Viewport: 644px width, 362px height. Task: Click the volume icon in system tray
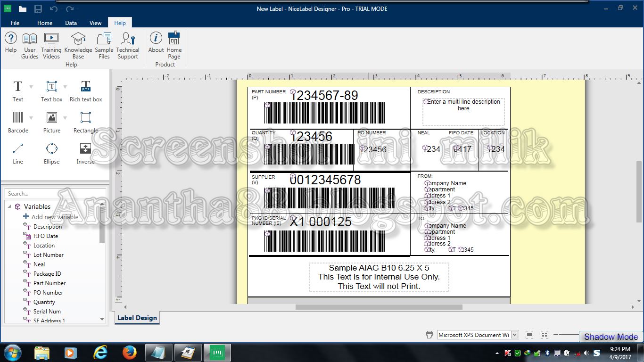586,353
